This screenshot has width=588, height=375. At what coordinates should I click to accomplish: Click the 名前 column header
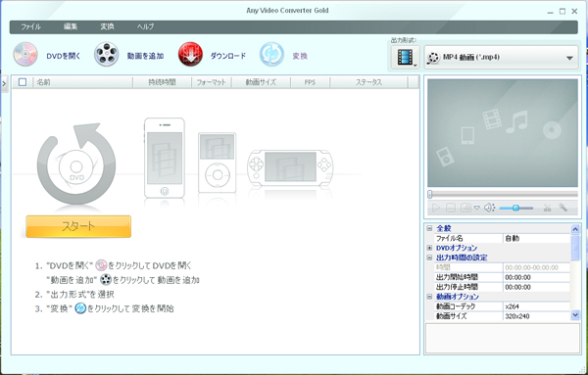coord(83,82)
